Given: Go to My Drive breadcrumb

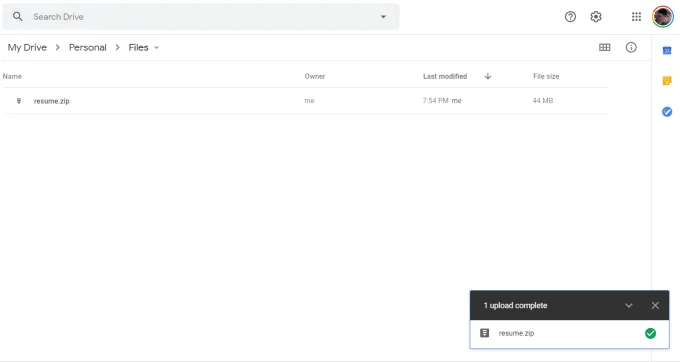Looking at the screenshot, I should [27, 47].
